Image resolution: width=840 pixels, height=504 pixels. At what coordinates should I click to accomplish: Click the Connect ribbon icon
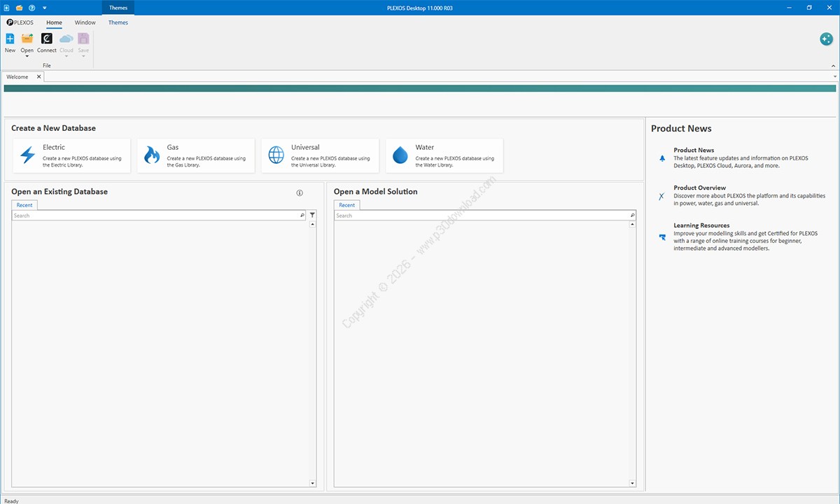pyautogui.click(x=47, y=39)
